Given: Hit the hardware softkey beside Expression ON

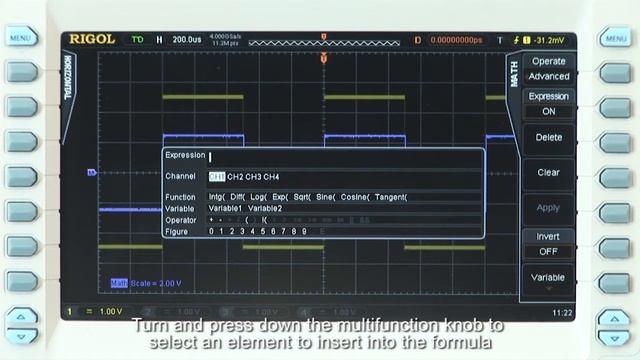Looking at the screenshot, I should [616, 108].
